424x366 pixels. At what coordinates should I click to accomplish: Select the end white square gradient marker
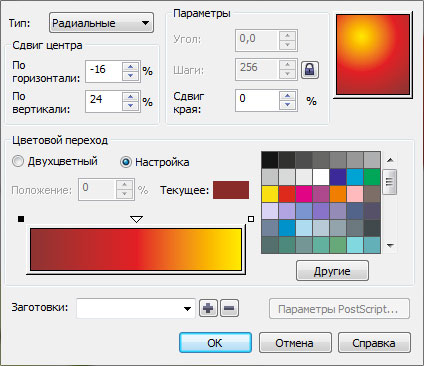pos(251,219)
